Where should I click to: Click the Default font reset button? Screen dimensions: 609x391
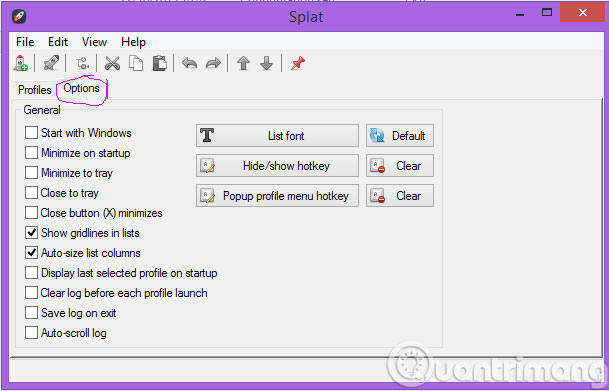click(x=400, y=136)
